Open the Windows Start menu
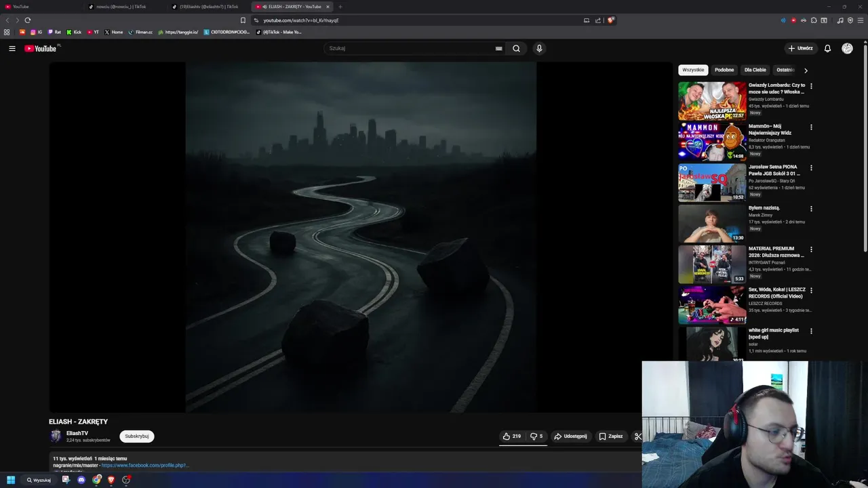The image size is (868, 488). tap(11, 480)
